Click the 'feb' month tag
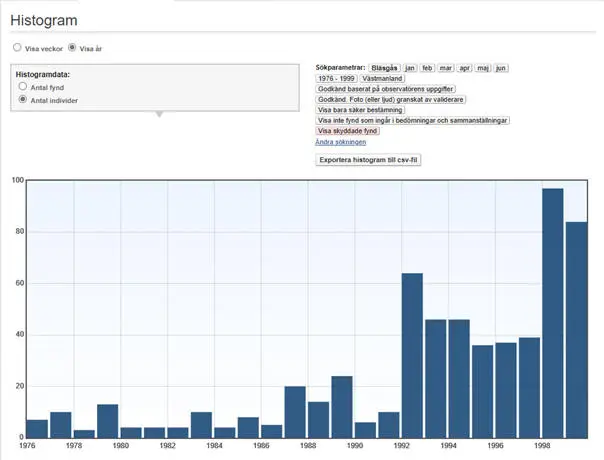The image size is (604, 460). click(x=428, y=67)
